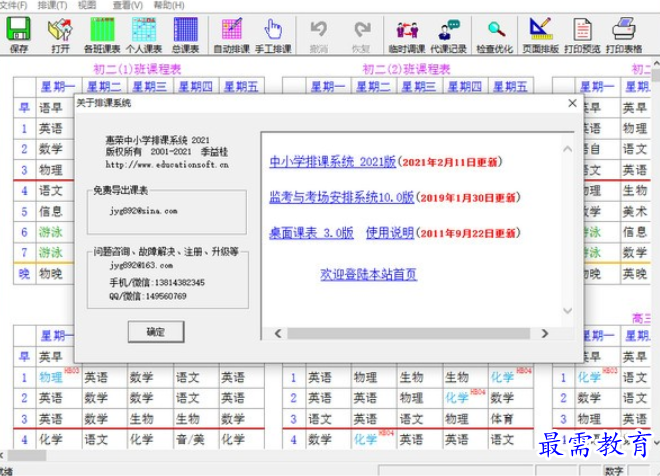Screen dimensions: 660x476
Task: Start 自动排课 automatic scheduling
Action: click(x=232, y=35)
